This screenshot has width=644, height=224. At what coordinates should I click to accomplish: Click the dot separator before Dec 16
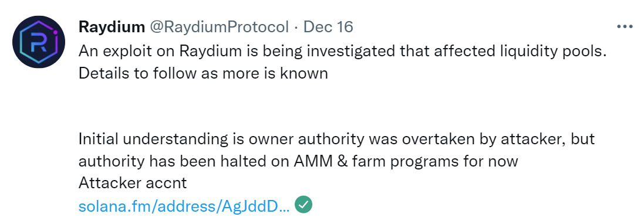point(296,28)
